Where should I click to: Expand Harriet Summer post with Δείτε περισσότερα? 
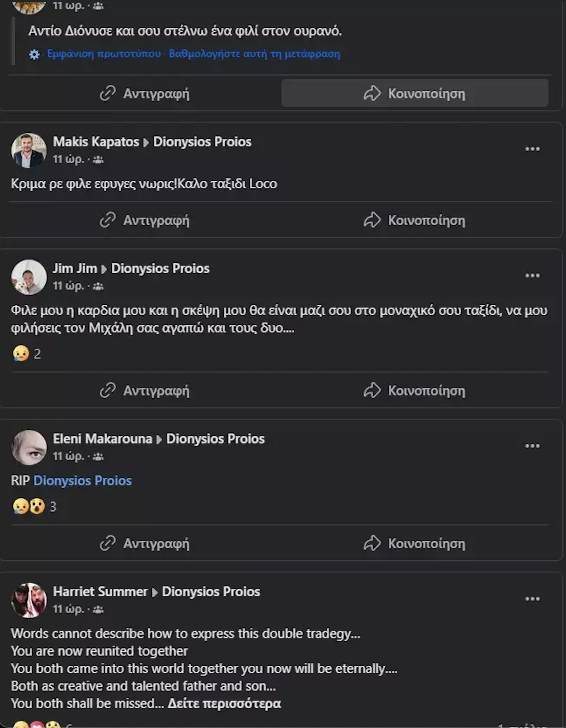(224, 703)
